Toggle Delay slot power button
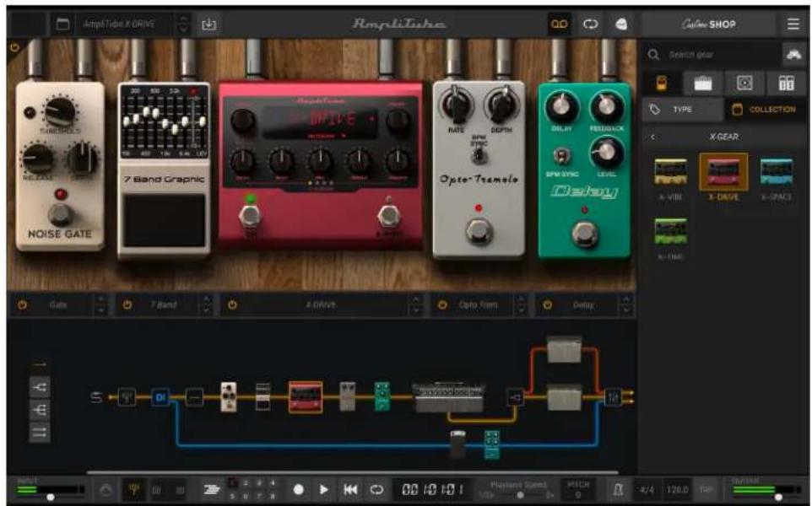 click(x=547, y=304)
